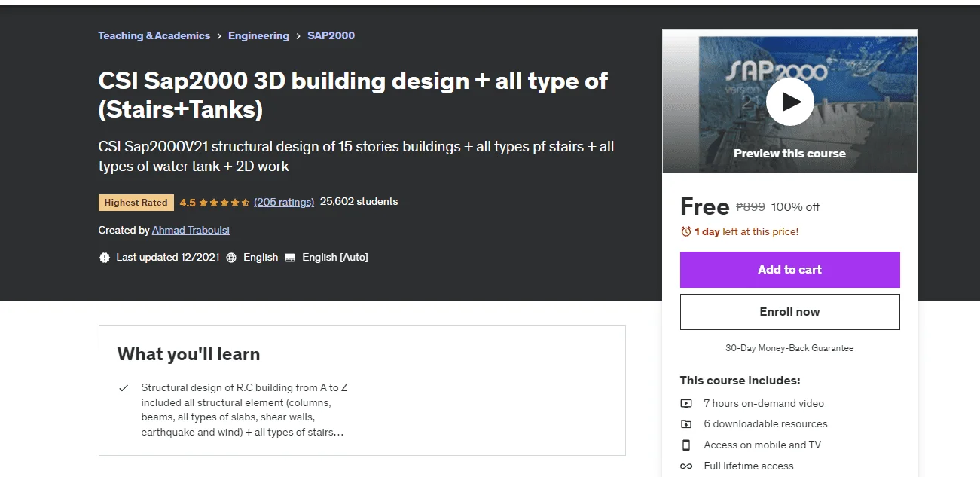Click the breadcrumb chevron after Engineering
The image size is (980, 477).
[x=298, y=36]
